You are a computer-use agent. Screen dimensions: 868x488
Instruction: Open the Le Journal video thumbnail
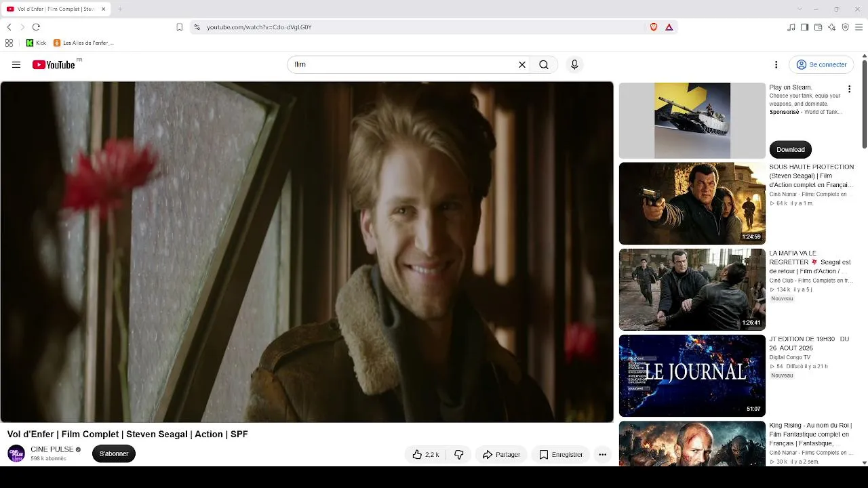[x=692, y=375]
